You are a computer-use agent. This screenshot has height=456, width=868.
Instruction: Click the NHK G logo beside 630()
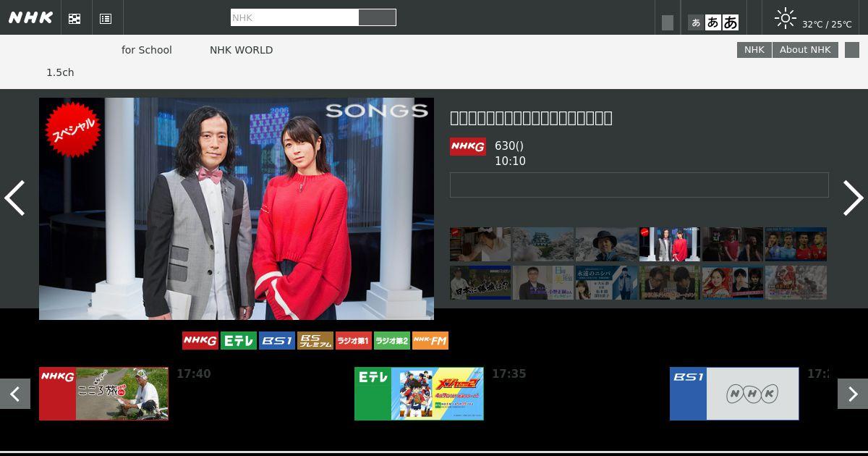(468, 146)
